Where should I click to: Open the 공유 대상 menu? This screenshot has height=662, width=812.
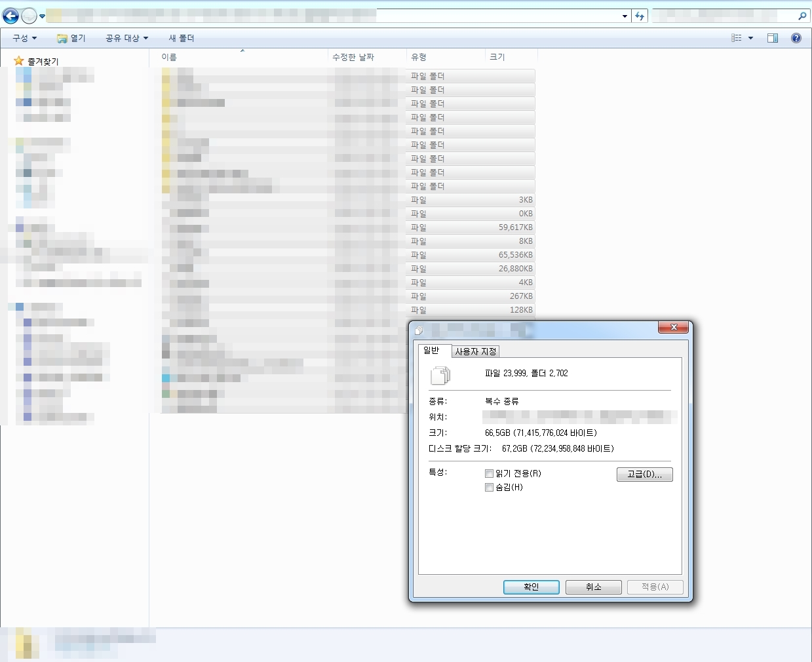coord(127,38)
